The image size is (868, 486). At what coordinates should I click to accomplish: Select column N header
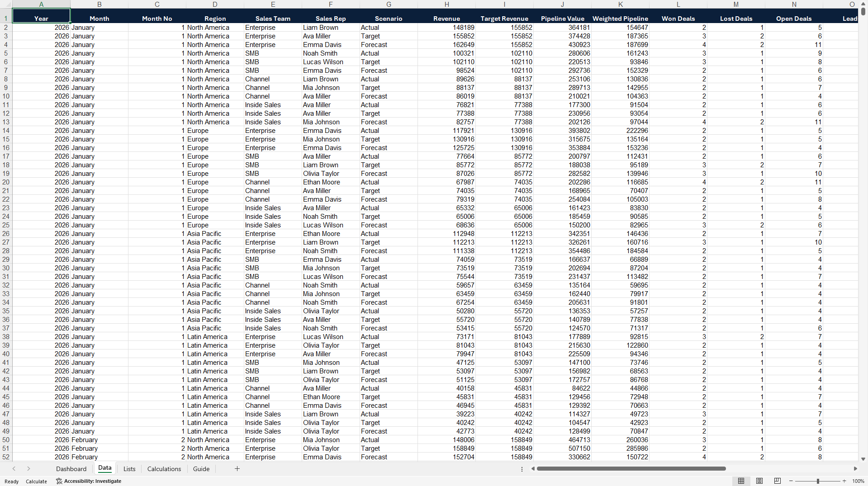coord(794,4)
